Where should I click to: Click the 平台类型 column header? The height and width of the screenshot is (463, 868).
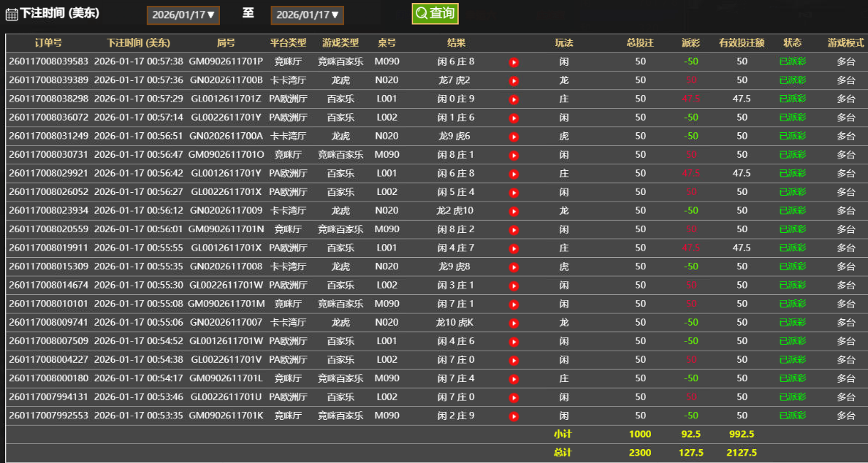(288, 43)
